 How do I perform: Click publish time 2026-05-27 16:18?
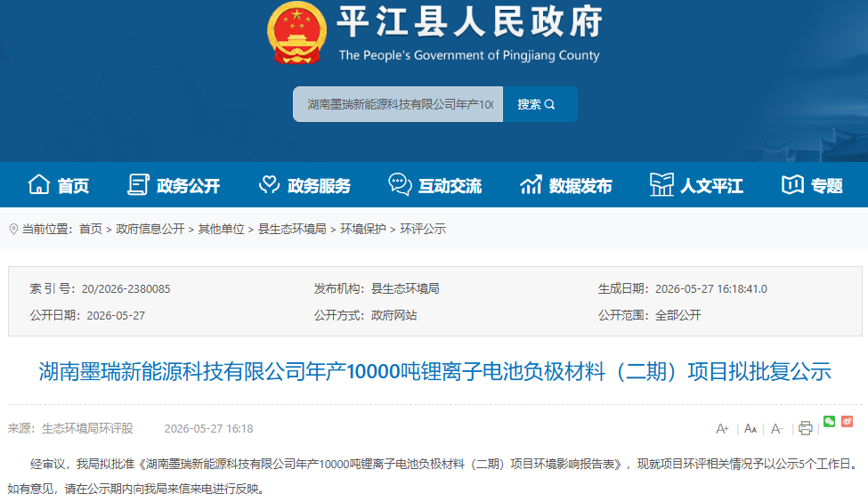tap(208, 429)
